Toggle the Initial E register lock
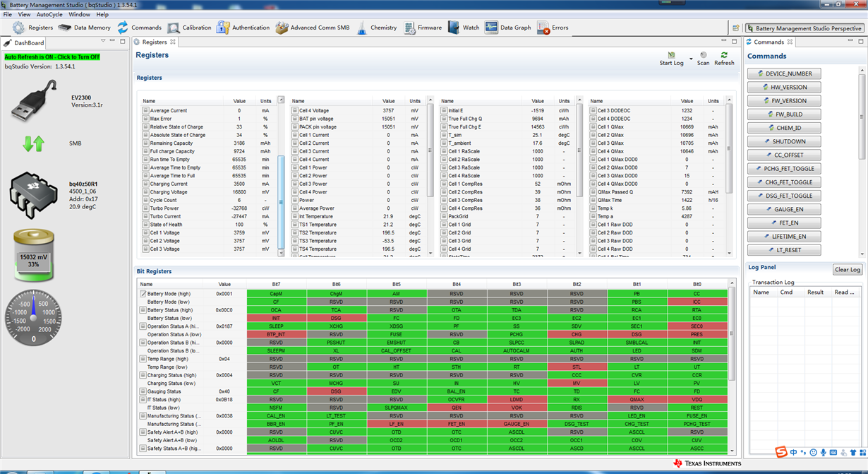Image resolution: width=868 pixels, height=474 pixels. [444, 111]
